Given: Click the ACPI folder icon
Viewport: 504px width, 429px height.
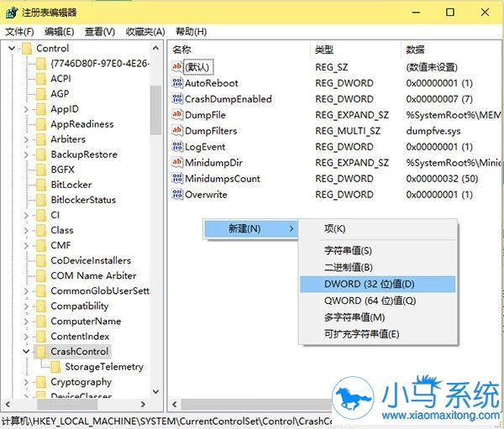Looking at the screenshot, I should point(41,79).
